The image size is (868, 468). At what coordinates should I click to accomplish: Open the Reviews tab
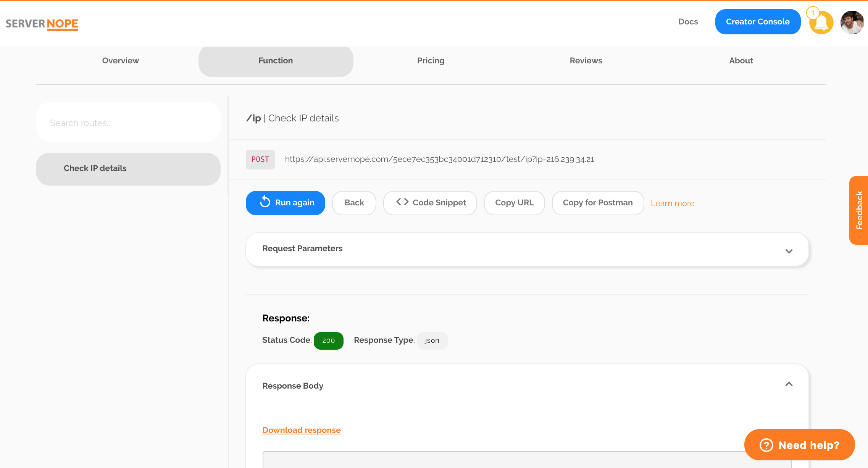[586, 60]
